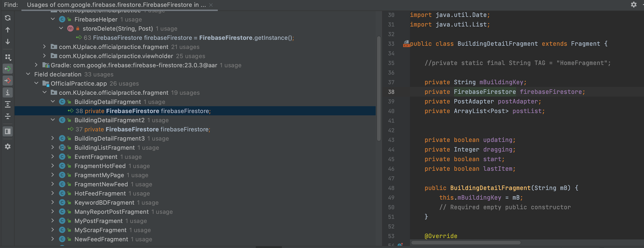
Task: Expand the EventFragment node
Action: (x=53, y=157)
